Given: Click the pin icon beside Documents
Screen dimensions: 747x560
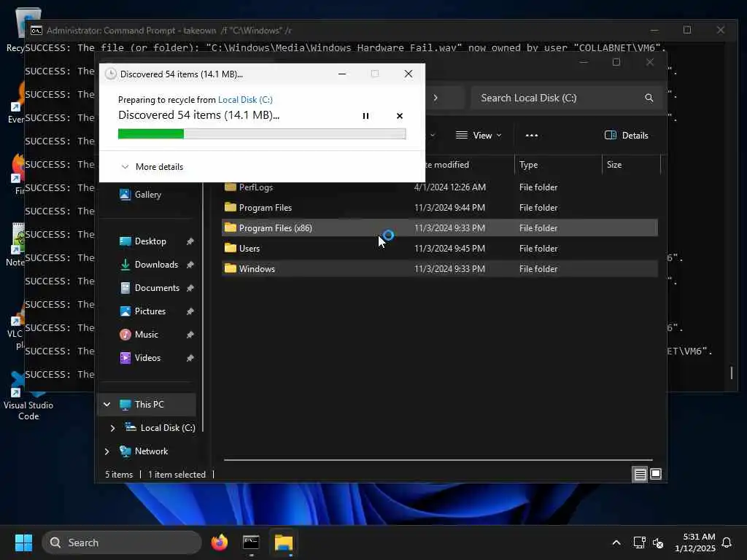Looking at the screenshot, I should pos(190,288).
